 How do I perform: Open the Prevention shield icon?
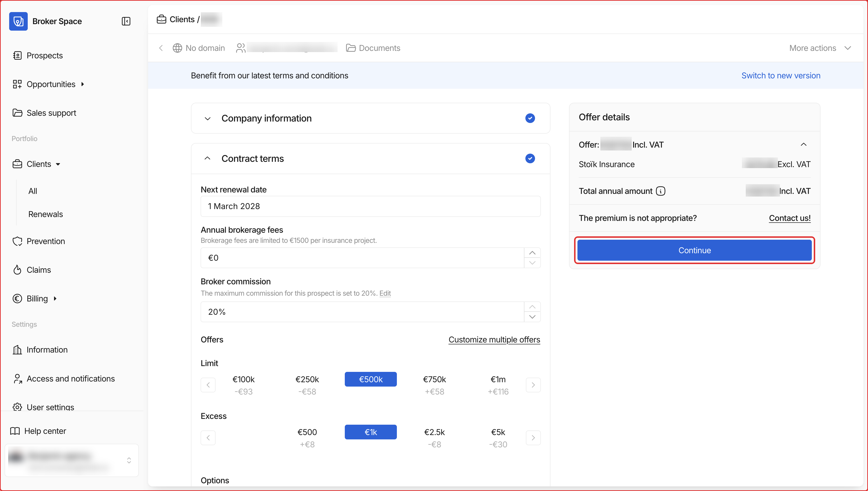pos(17,241)
